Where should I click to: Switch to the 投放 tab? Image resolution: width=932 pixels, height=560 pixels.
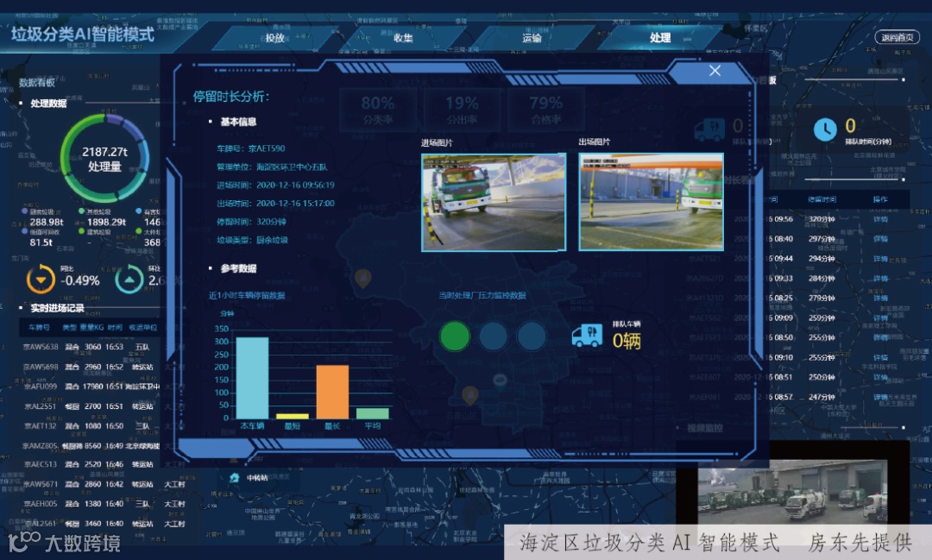tap(274, 38)
